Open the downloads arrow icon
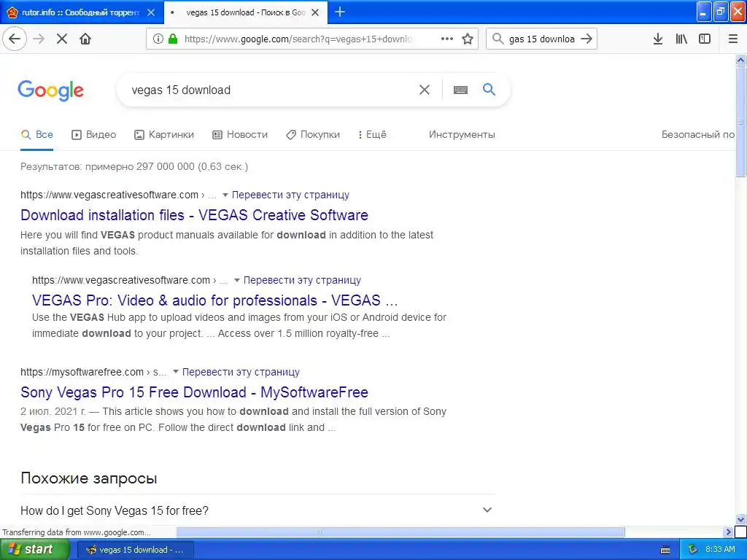 click(x=658, y=39)
